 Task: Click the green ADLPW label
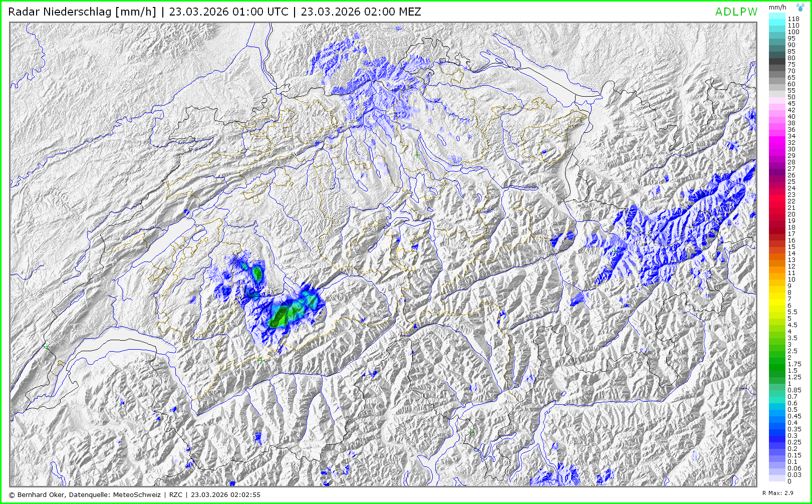click(x=736, y=12)
